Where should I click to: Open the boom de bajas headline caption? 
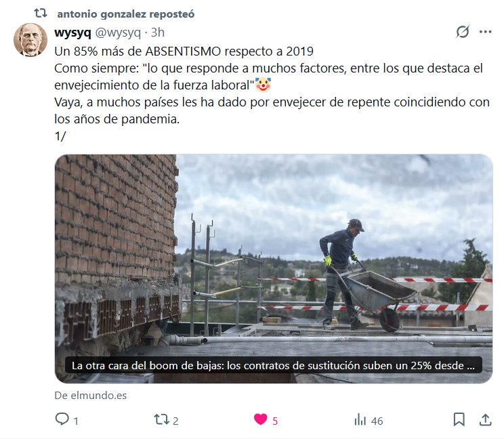pos(273,365)
